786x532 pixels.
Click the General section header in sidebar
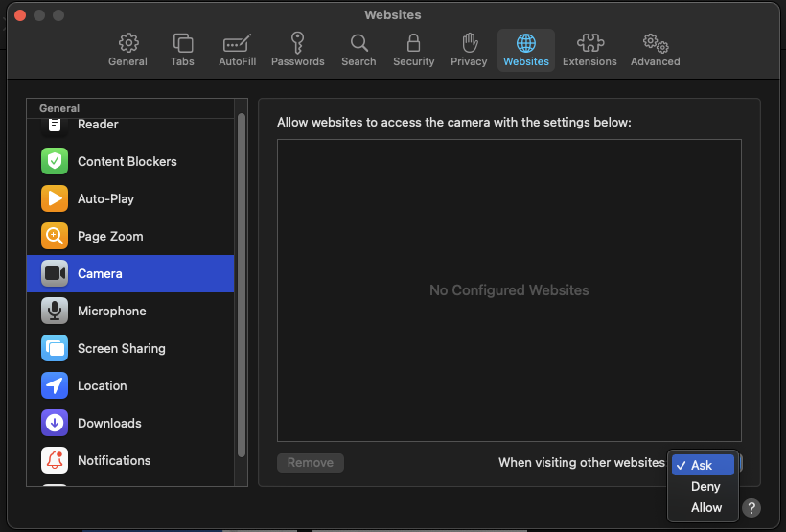pyautogui.click(x=59, y=108)
